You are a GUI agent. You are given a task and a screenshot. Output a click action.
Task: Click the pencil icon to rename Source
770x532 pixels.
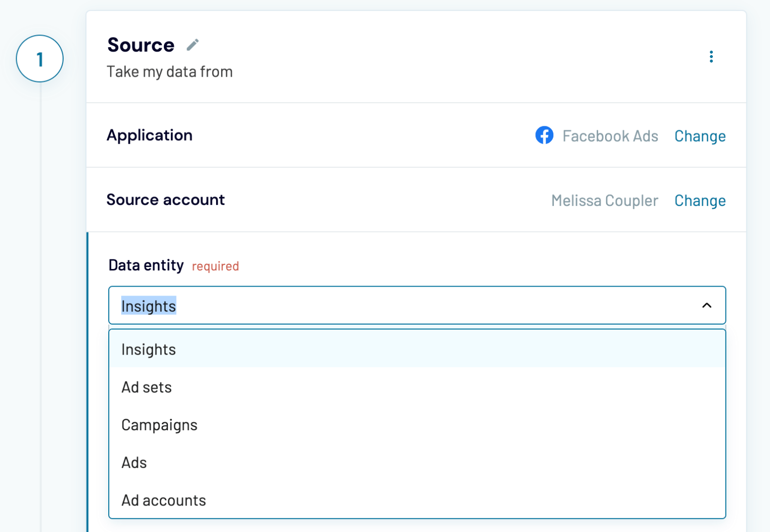tap(192, 45)
